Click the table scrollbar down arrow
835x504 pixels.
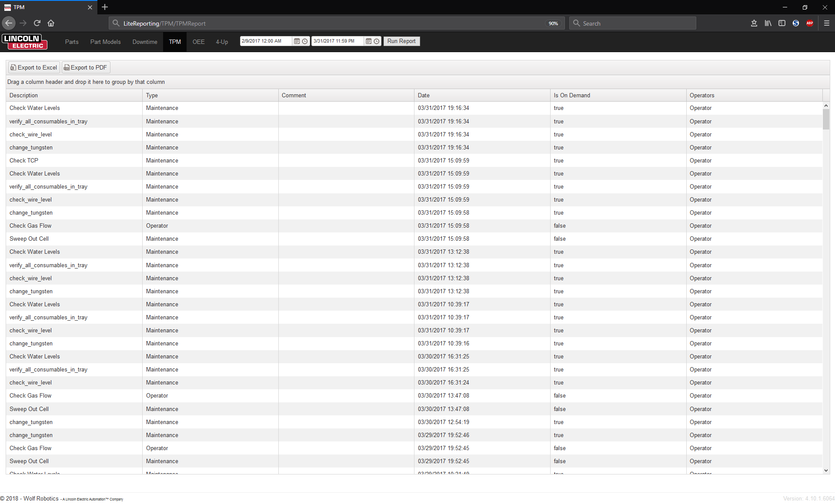pos(826,471)
